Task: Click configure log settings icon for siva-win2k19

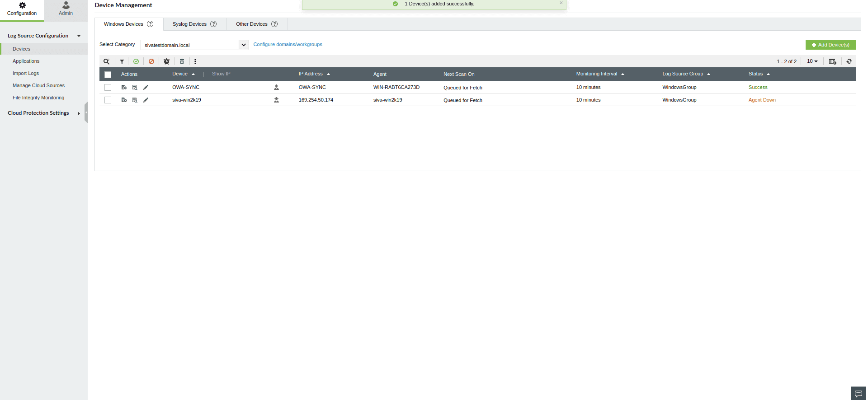Action: (124, 100)
